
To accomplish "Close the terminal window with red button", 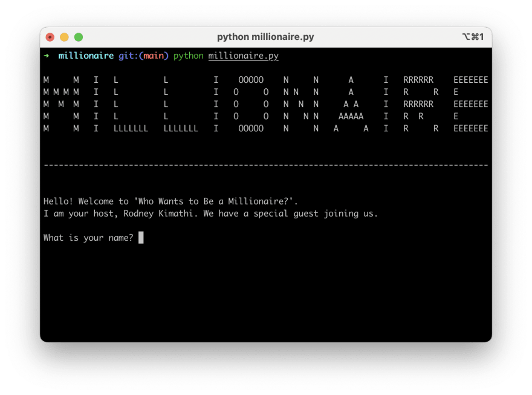I will click(50, 37).
